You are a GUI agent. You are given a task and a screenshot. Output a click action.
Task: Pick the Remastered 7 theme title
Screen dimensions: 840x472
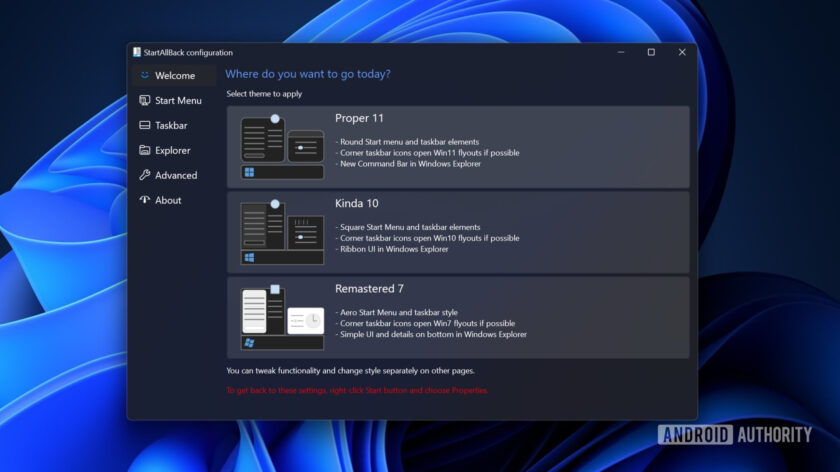point(369,289)
